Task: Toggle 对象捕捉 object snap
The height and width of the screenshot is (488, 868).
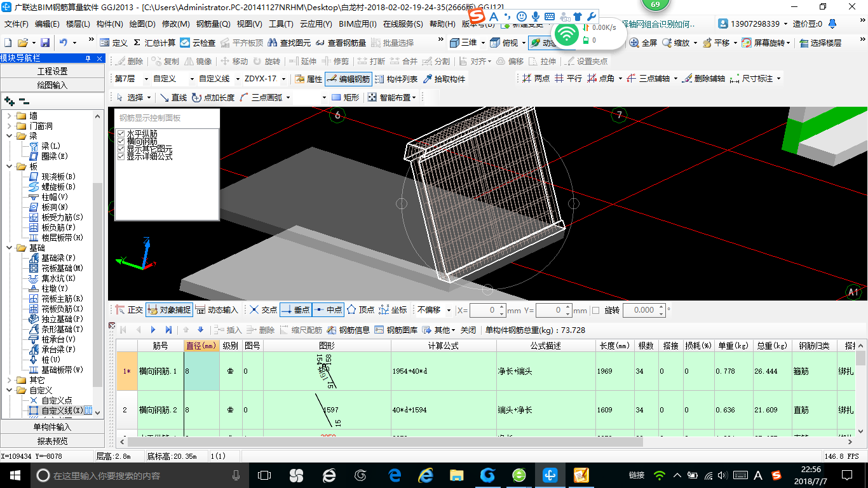Action: [x=168, y=310]
